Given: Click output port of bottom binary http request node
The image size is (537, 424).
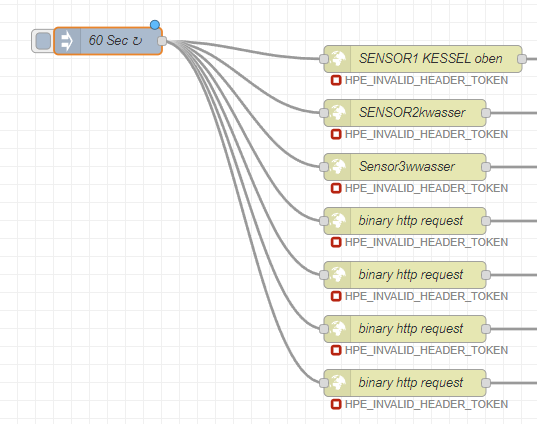Looking at the screenshot, I should pyautogui.click(x=486, y=383).
